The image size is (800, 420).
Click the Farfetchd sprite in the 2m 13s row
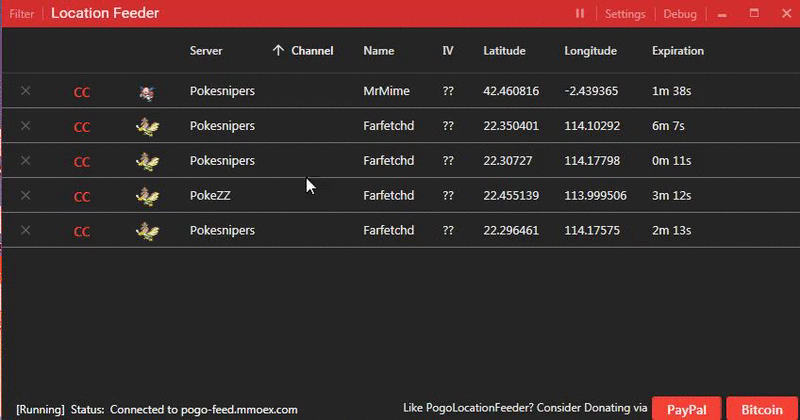tap(147, 231)
